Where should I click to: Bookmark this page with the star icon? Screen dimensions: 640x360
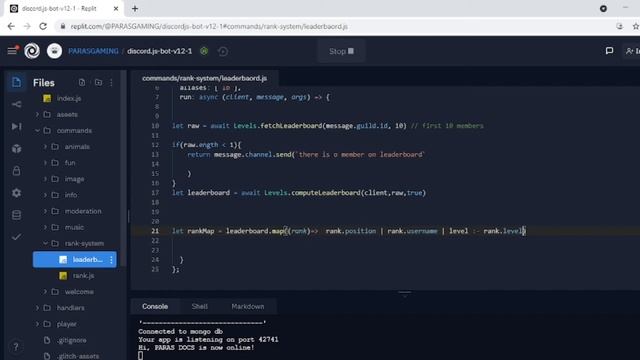pyautogui.click(x=636, y=27)
